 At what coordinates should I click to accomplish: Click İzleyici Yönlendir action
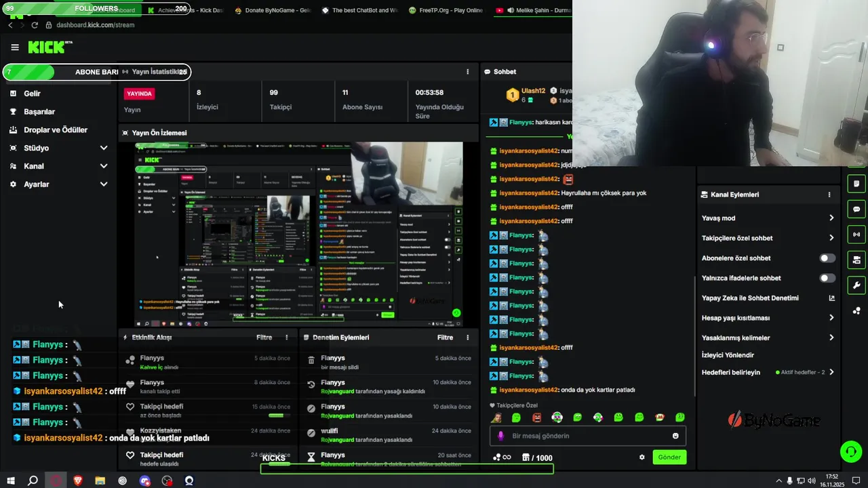(x=728, y=355)
